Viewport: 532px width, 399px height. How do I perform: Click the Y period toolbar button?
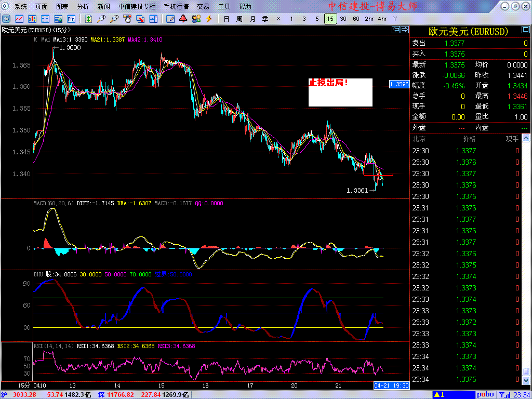395,19
